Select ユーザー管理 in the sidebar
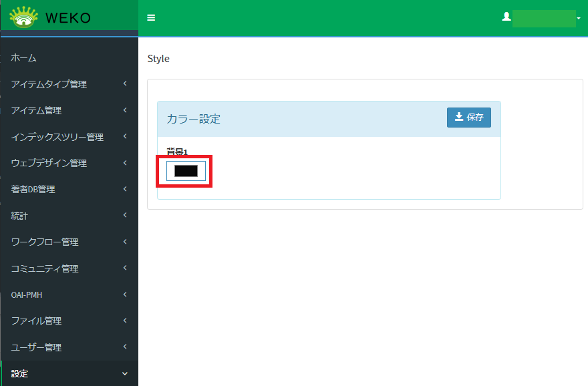The width and height of the screenshot is (588, 386). 36,347
